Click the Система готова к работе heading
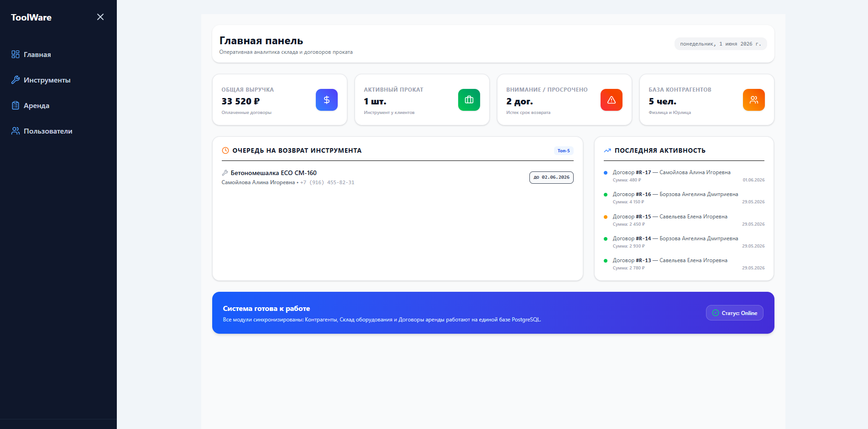 tap(267, 309)
